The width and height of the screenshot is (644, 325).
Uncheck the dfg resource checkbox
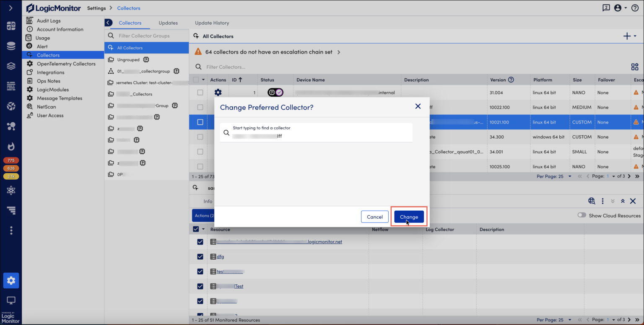coord(200,256)
